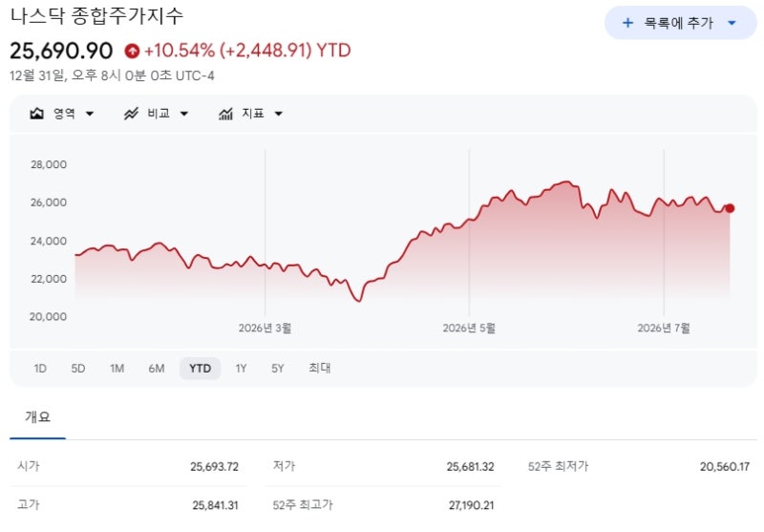Click the 24,000 y-axis label

click(x=49, y=241)
